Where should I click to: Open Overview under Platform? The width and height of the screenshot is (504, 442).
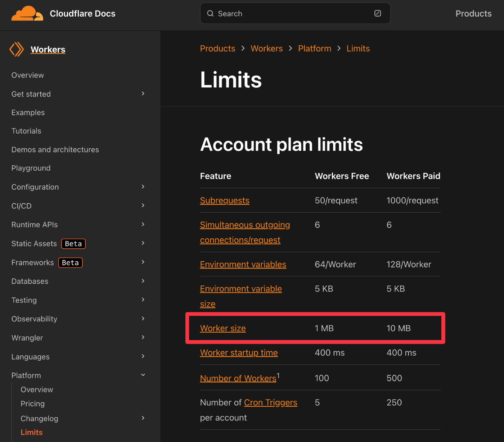[37, 390]
